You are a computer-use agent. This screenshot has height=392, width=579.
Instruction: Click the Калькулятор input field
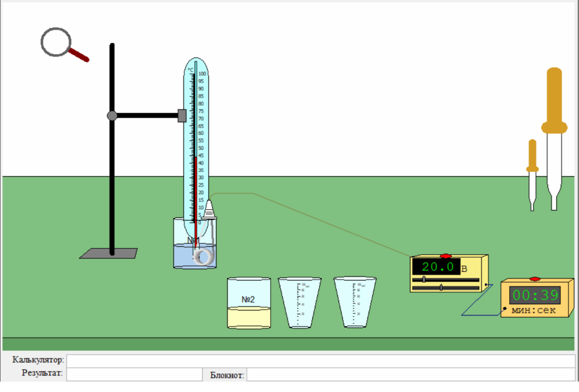[x=321, y=361]
